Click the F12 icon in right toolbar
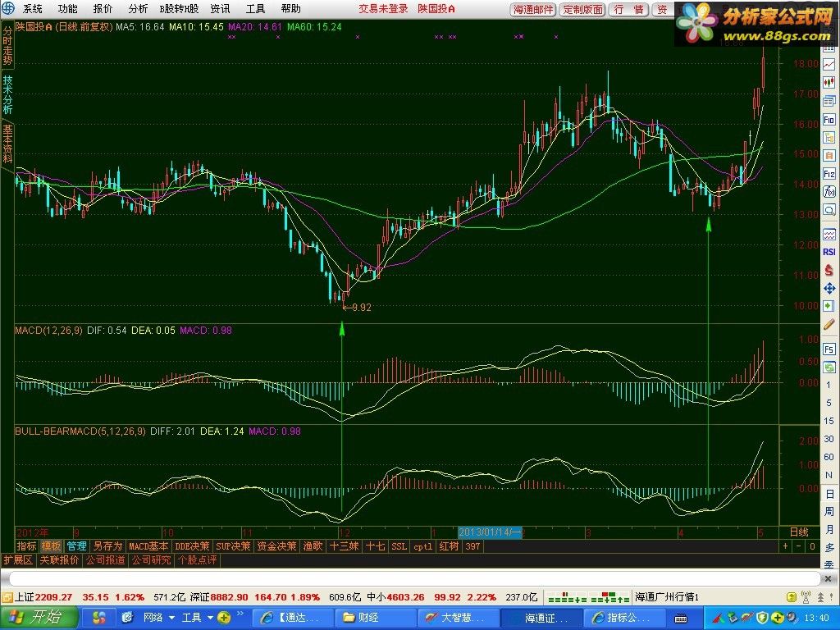840x630 pixels. point(829,174)
